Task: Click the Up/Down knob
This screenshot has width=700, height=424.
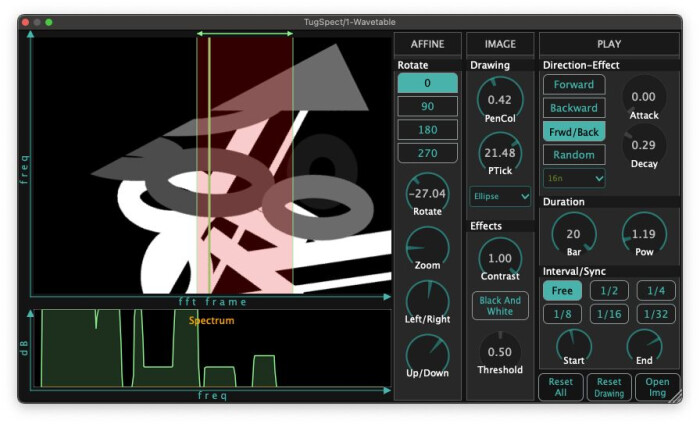Action: (427, 355)
